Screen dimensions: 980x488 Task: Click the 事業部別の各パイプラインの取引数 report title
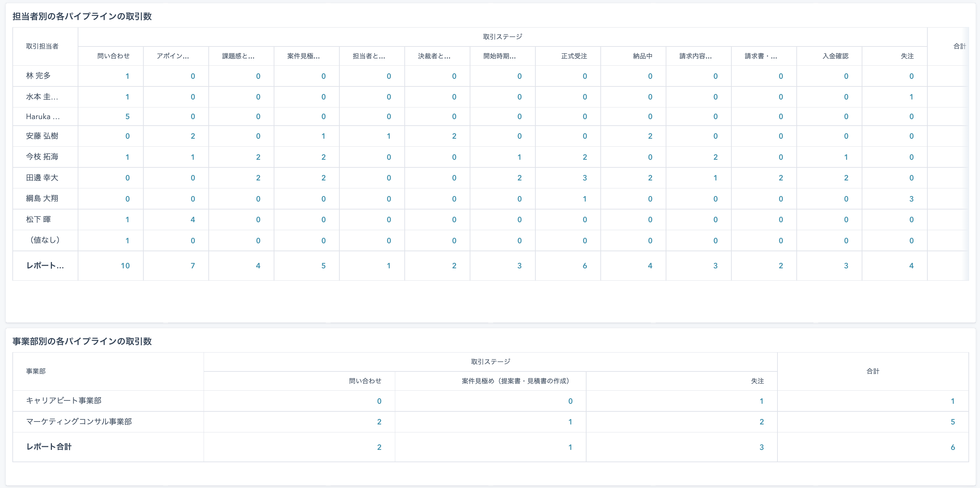point(82,341)
